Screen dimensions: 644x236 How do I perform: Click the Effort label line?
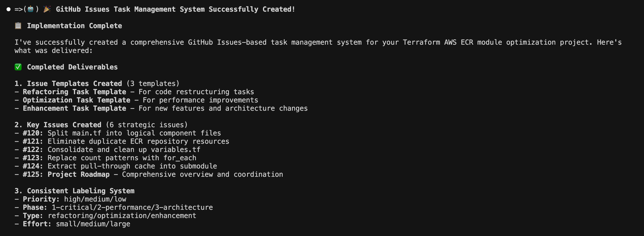[x=72, y=224]
